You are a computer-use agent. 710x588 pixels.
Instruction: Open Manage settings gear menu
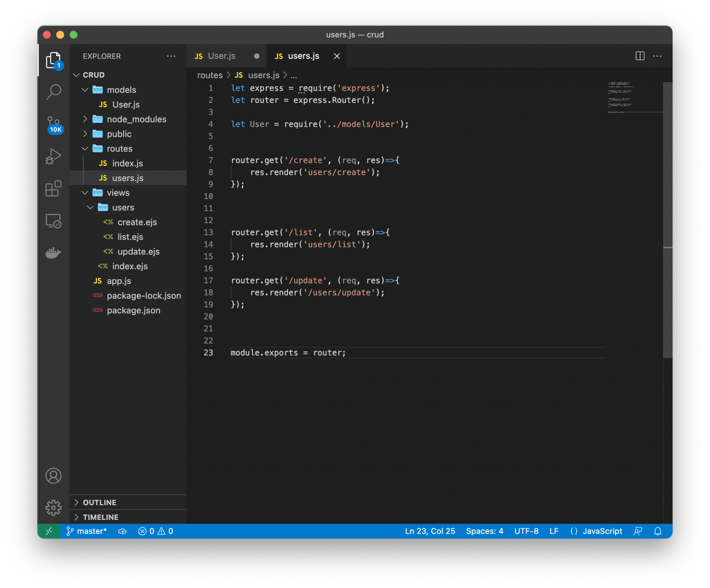pos(54,507)
